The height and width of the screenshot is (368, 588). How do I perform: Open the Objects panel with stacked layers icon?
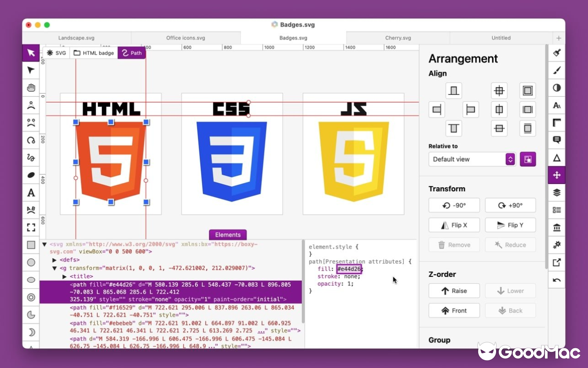(x=556, y=192)
